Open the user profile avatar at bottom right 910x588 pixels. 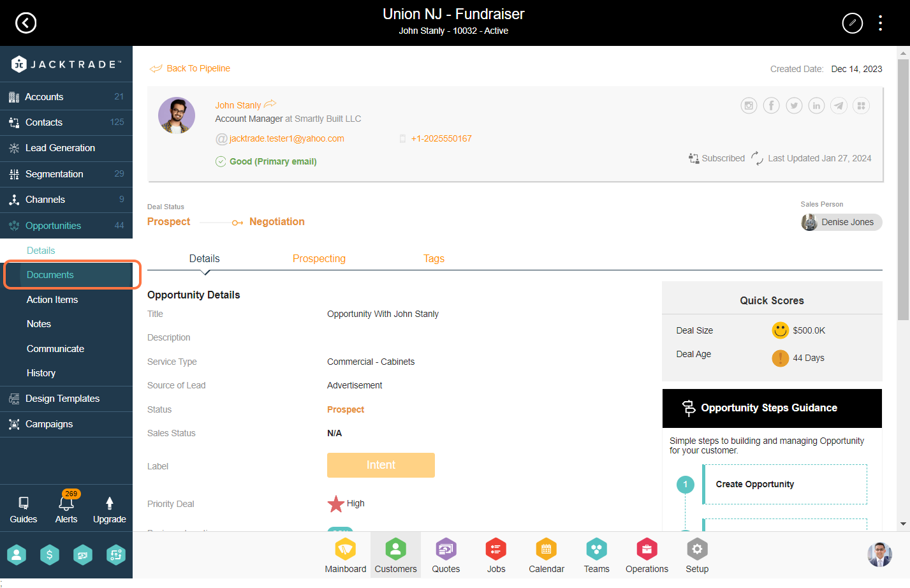pos(879,554)
